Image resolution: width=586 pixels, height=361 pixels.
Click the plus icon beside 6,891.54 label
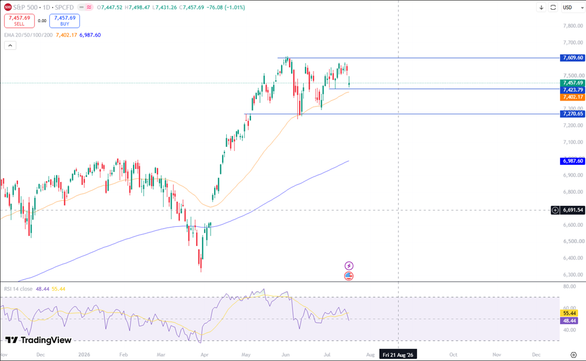pos(555,210)
